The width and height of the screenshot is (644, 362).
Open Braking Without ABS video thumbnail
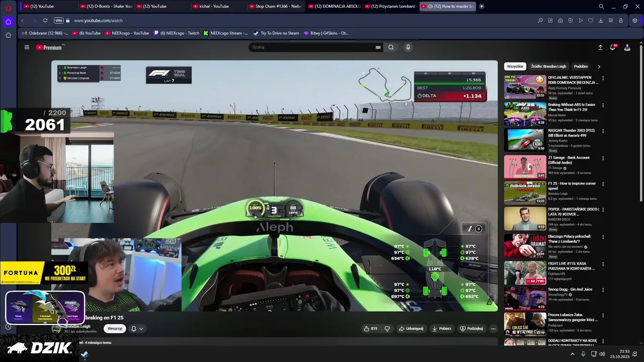coord(525,114)
